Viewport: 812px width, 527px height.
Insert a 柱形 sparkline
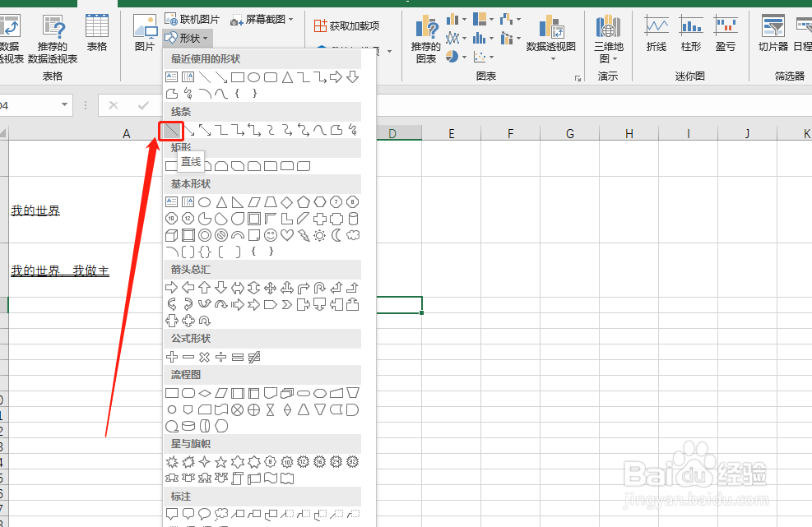tap(691, 33)
